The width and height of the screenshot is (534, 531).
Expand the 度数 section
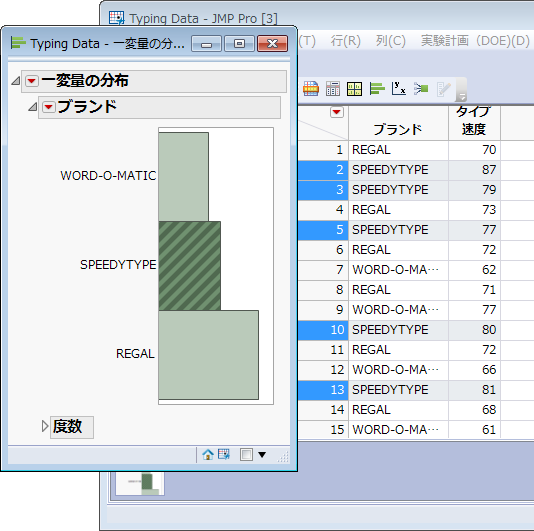pyautogui.click(x=45, y=426)
